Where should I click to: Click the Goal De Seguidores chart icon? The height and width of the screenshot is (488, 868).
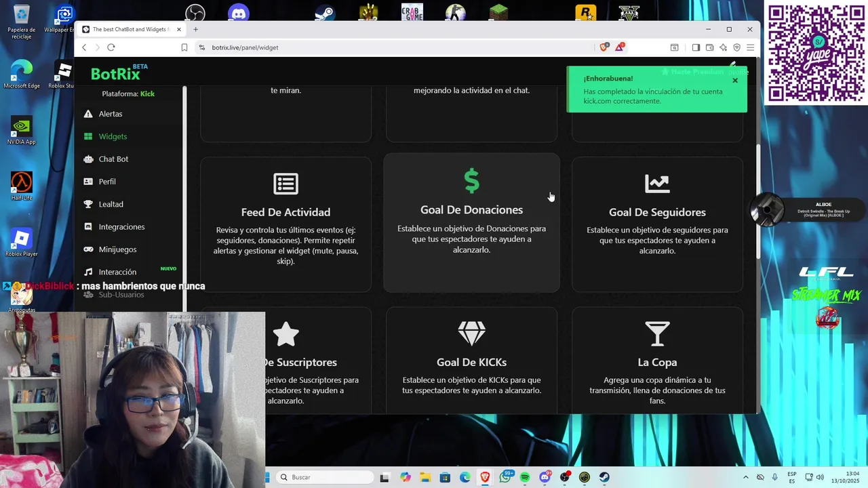click(657, 184)
